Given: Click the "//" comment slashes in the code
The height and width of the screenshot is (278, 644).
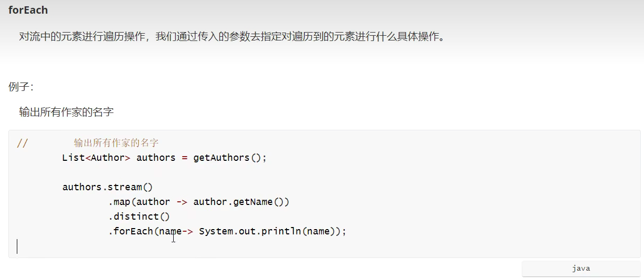Looking at the screenshot, I should tap(22, 143).
